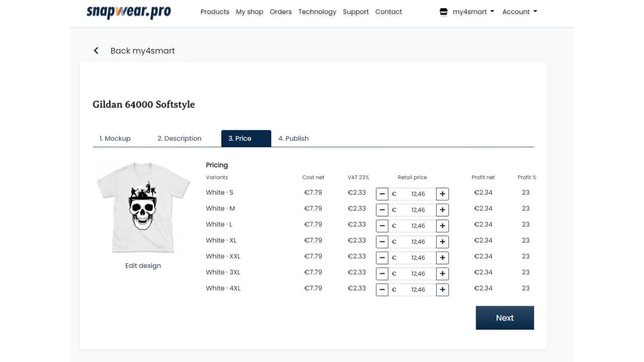Click the back arrow beside Back my4smart
Screen dimensions: 644x362
96,51
